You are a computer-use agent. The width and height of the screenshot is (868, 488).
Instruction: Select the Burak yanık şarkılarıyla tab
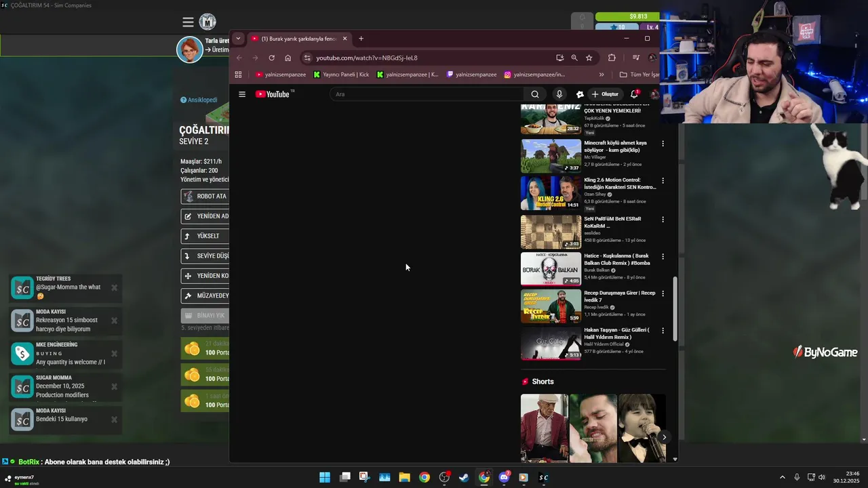[x=299, y=39]
